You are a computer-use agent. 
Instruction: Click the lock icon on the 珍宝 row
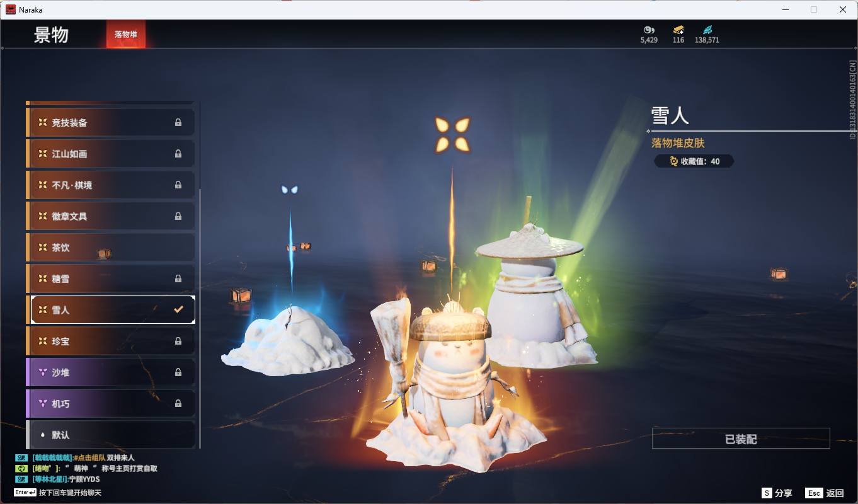pyautogui.click(x=178, y=341)
